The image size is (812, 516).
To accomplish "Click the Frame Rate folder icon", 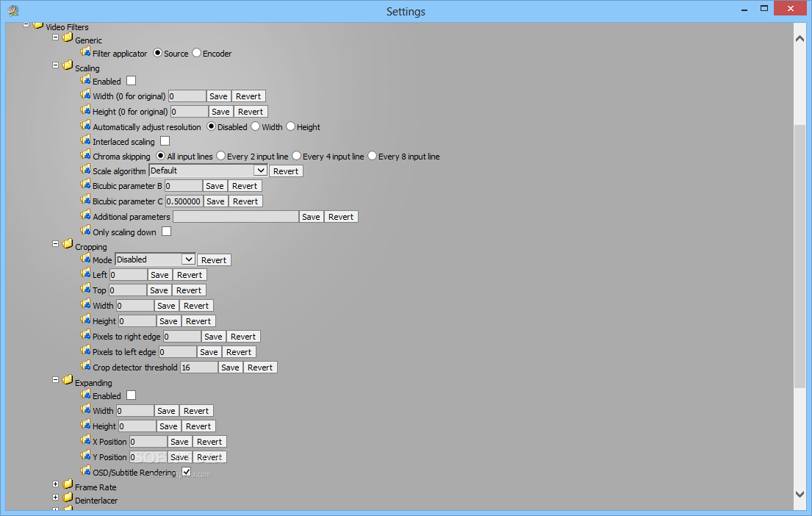I will (68, 484).
